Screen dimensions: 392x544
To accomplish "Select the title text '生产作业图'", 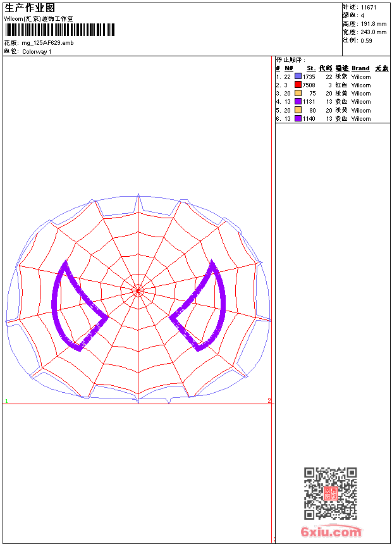I will coord(30,8).
